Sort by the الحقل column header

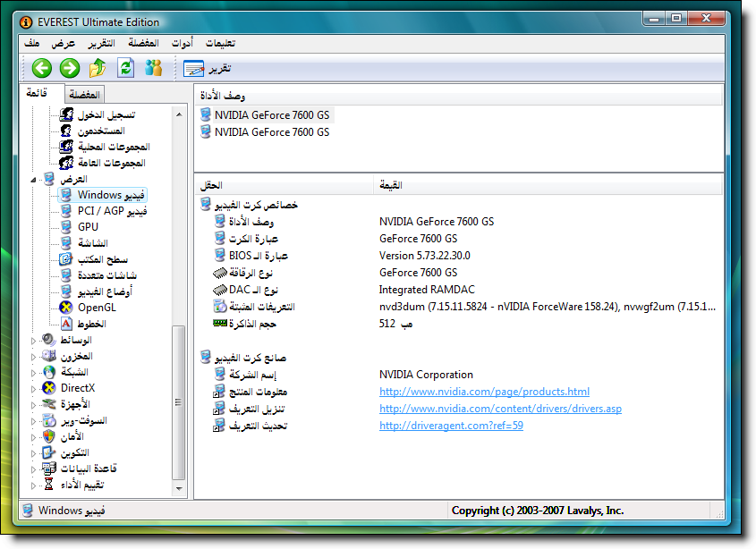tap(284, 185)
